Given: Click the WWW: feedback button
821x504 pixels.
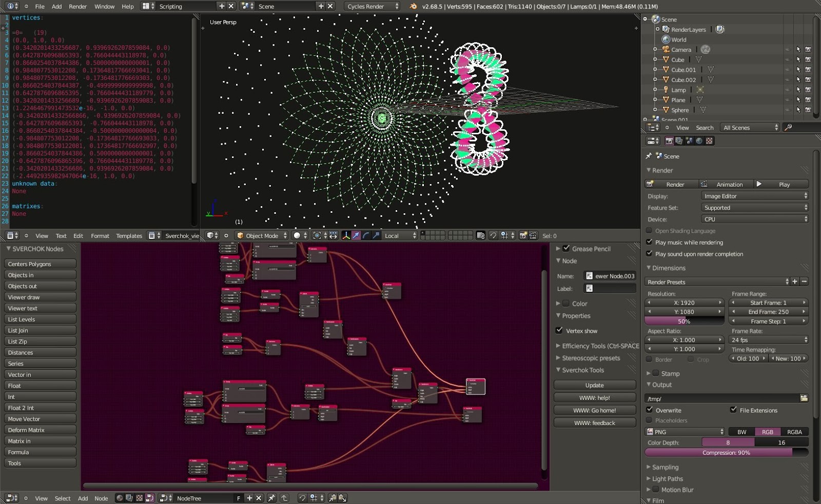Looking at the screenshot, I should pyautogui.click(x=595, y=422).
